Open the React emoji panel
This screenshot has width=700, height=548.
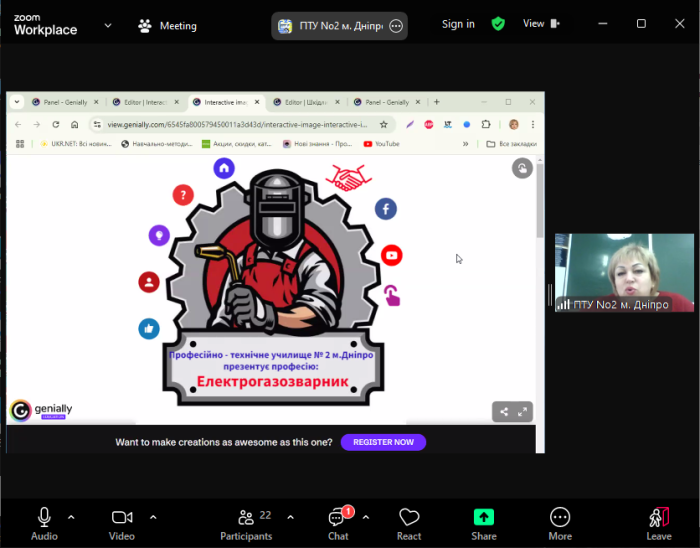pos(409,517)
